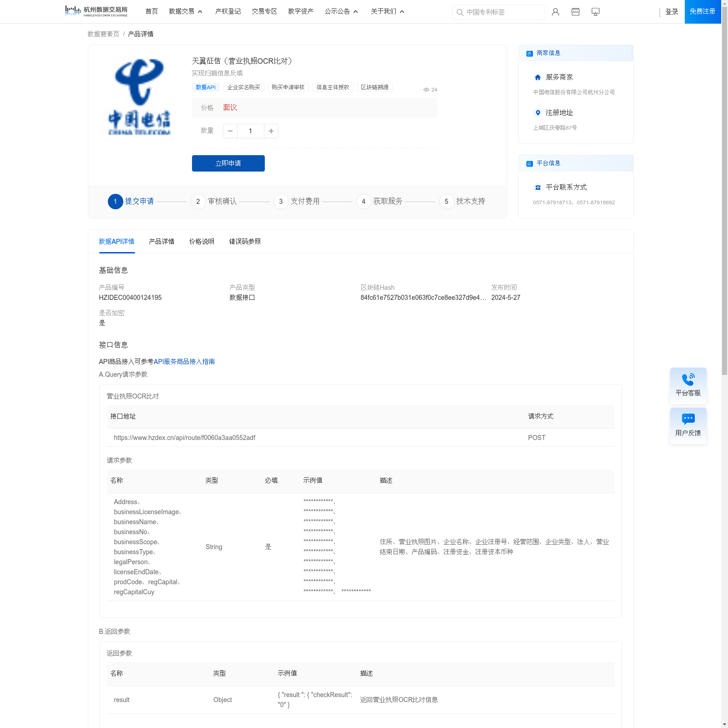Decrease quantity with minus button
The height and width of the screenshot is (728, 728).
[x=230, y=131]
